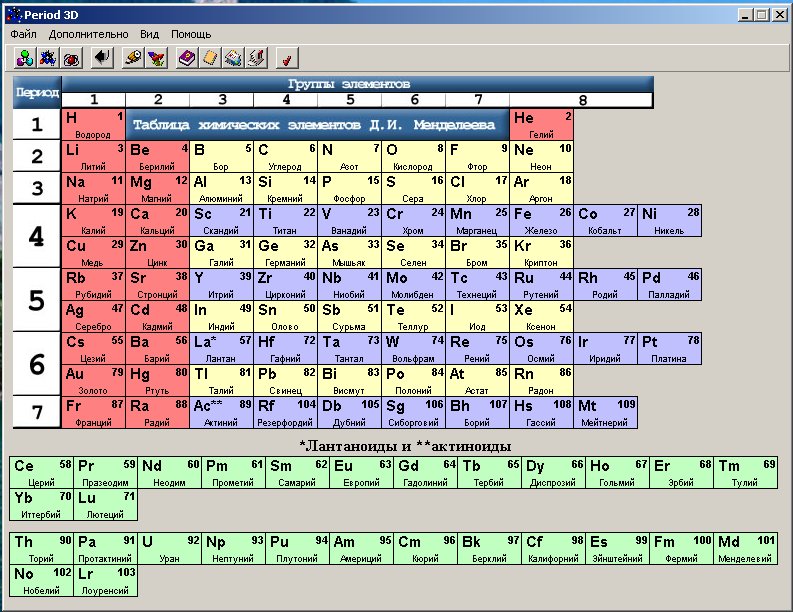
Task: Click the Lawrencium (Lr, Лоуренсий) cell
Action: coord(105,581)
